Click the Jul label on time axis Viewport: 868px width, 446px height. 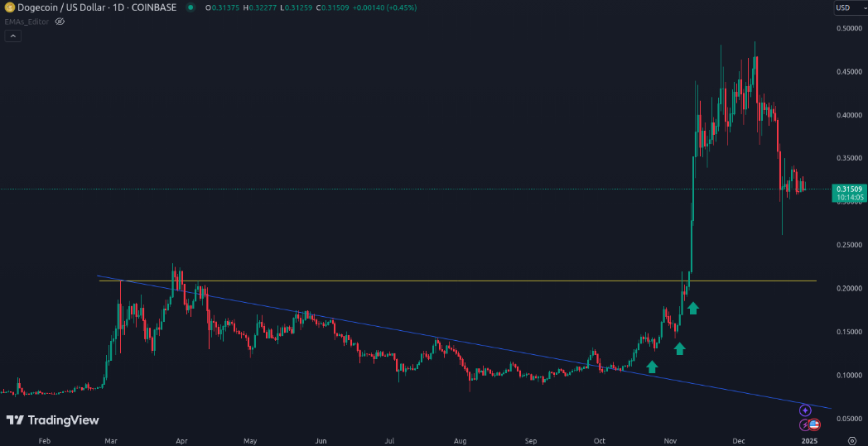point(390,441)
